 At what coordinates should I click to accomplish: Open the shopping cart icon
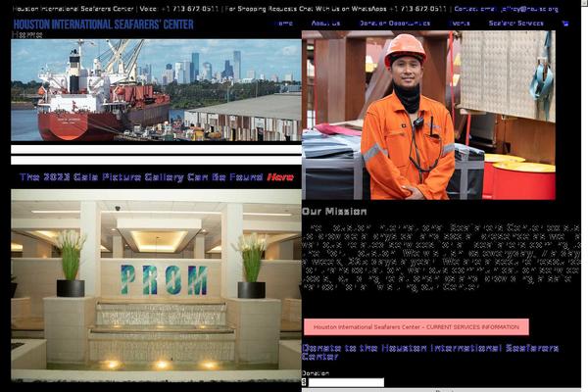point(565,24)
